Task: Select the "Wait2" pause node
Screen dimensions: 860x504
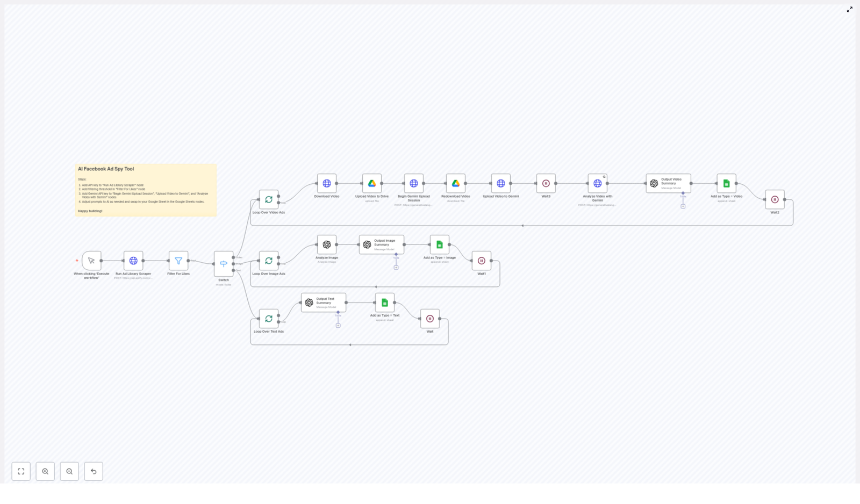Action: (775, 199)
